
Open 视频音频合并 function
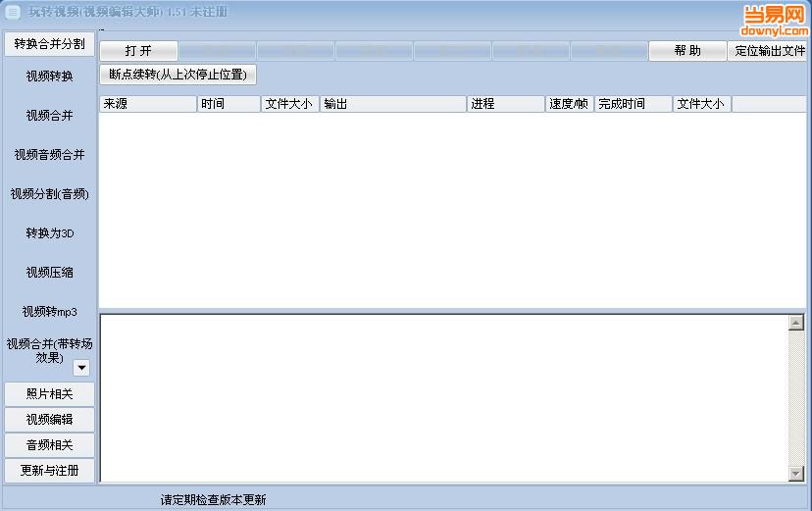[x=49, y=155]
